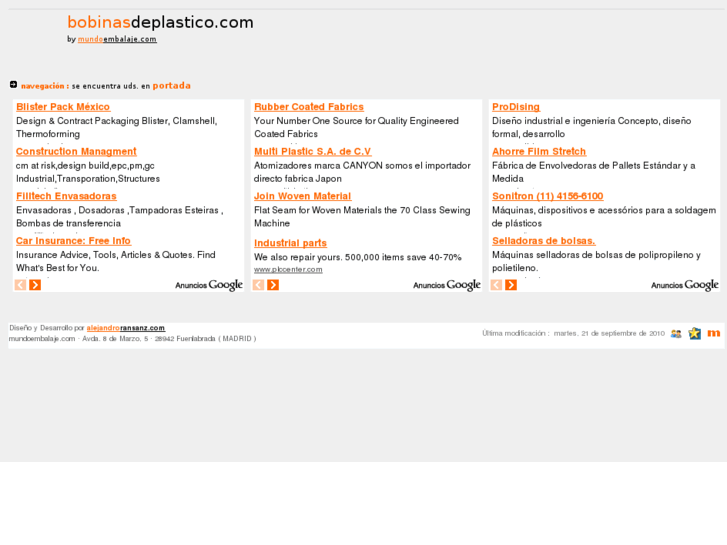727x545 pixels.
Task: Click 'Diseño industrial e ingeniería' description
Action: point(592,127)
